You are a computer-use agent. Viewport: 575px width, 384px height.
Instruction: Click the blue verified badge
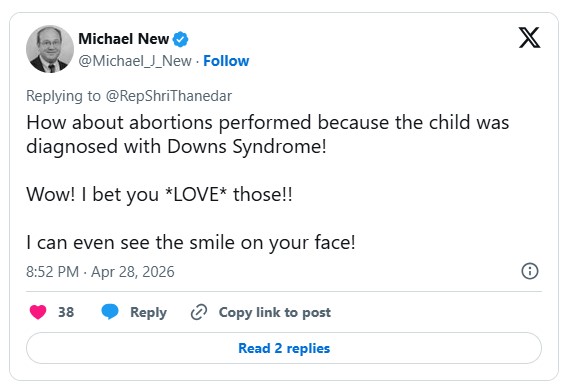click(180, 39)
